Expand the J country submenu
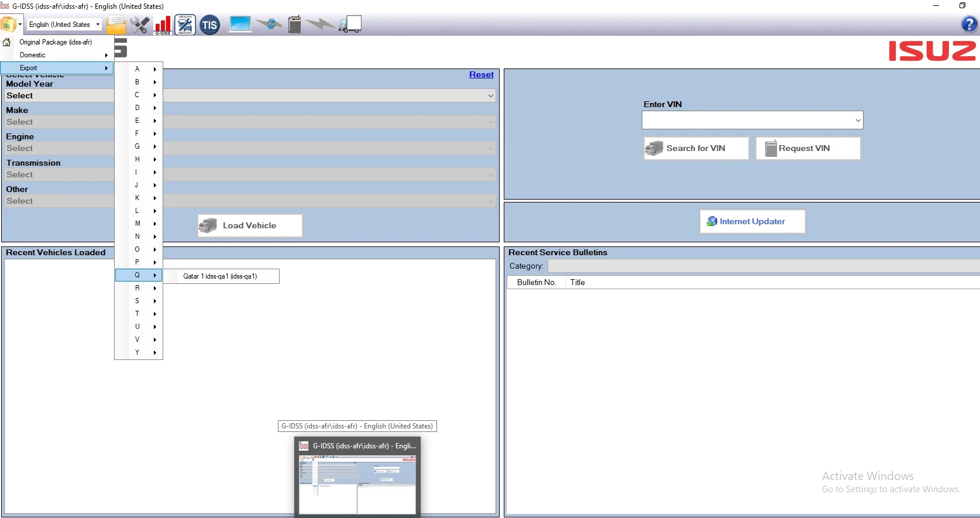Viewport: 980px width, 518px height. [139, 185]
